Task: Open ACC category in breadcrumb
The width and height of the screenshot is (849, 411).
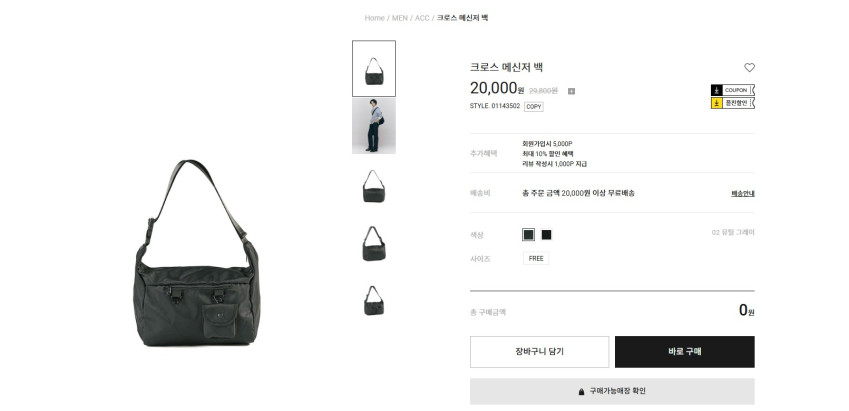Action: tap(422, 18)
